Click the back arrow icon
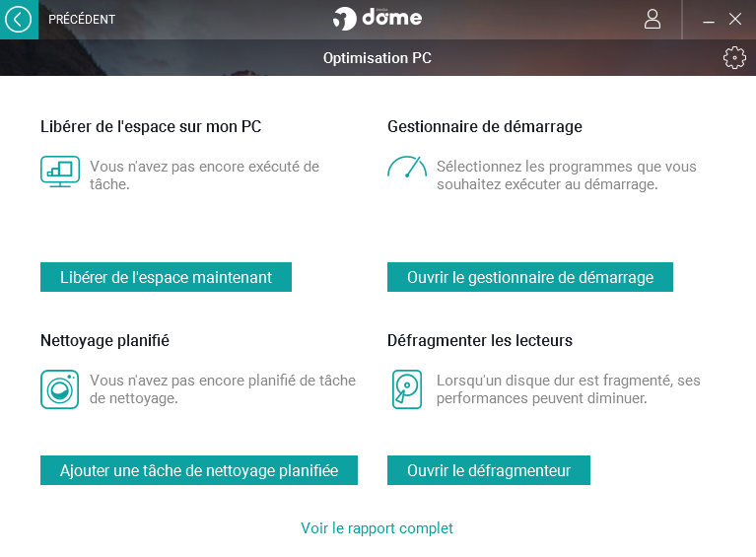756x557 pixels. tap(19, 19)
